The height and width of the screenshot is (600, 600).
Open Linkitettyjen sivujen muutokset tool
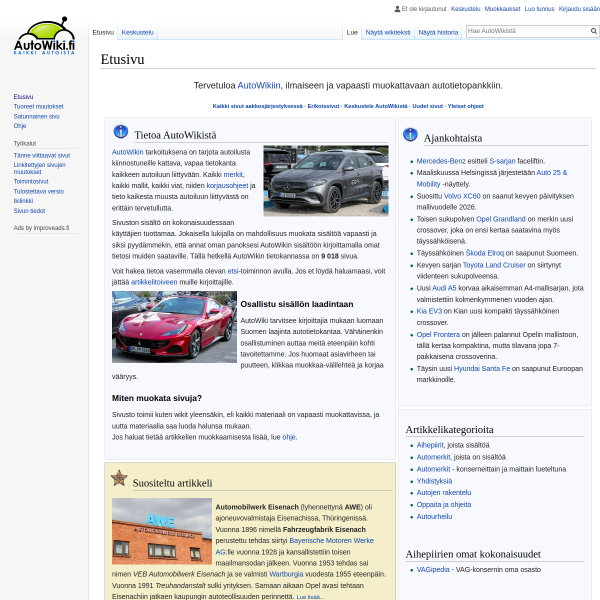[39, 168]
